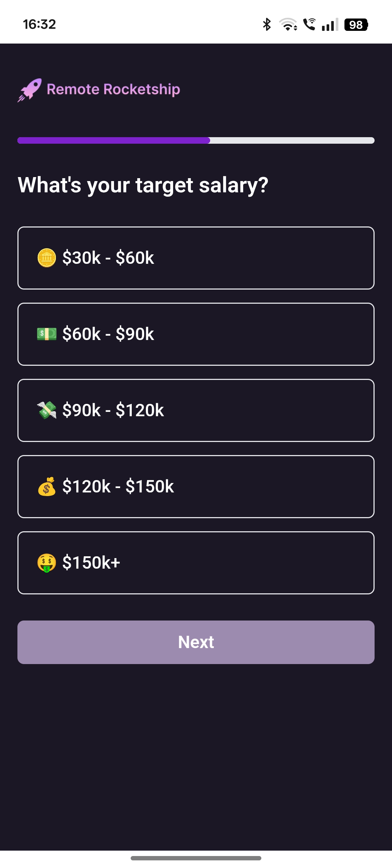Tap the status bar clock
The height and width of the screenshot is (868, 392).
pyautogui.click(x=39, y=24)
